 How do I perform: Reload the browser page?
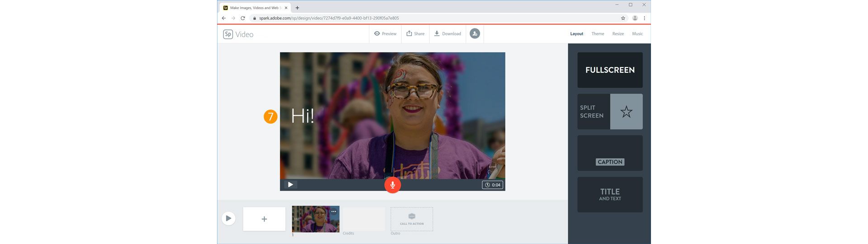[243, 18]
